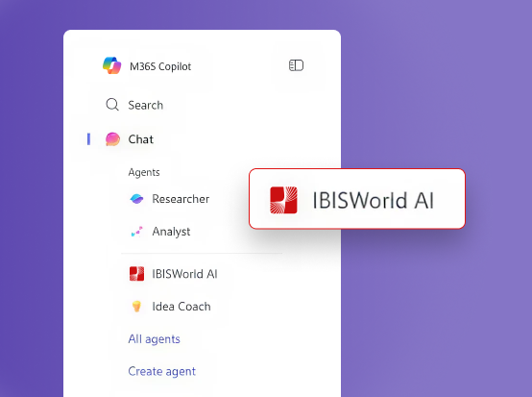The width and height of the screenshot is (532, 397).
Task: Click the Analyst agent icon
Action: [x=136, y=232]
